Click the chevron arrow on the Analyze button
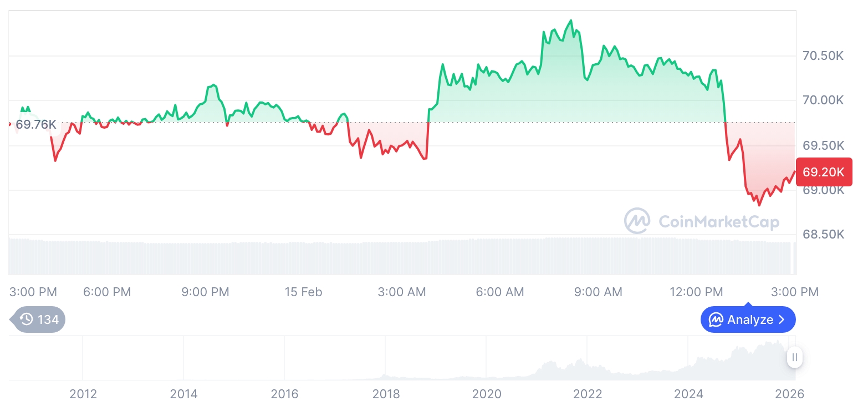Screen dimensions: 868x406 point(782,320)
